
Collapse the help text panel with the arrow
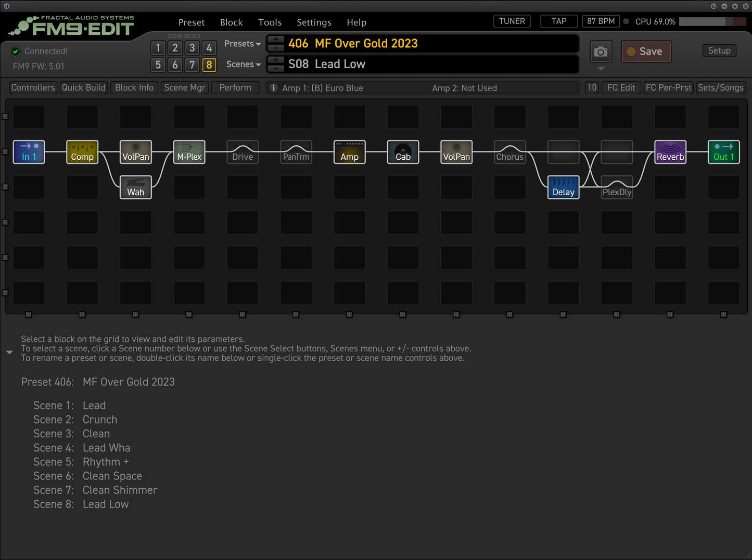click(x=9, y=352)
